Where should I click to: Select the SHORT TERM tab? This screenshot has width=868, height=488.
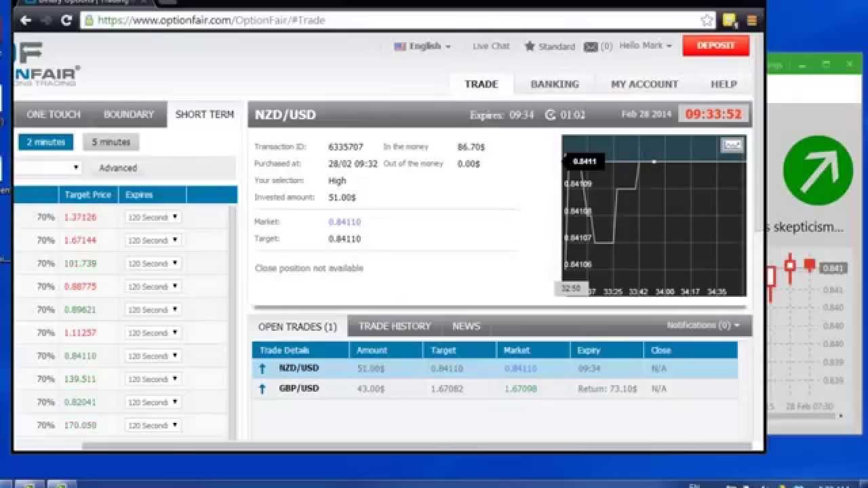point(204,115)
